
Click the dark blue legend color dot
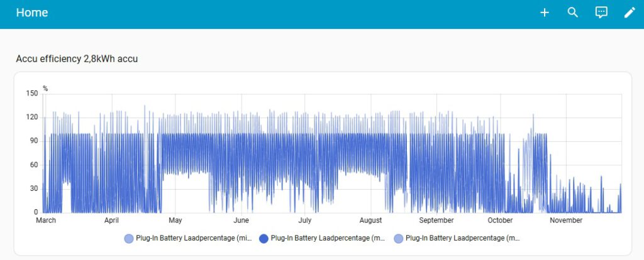[x=264, y=239]
